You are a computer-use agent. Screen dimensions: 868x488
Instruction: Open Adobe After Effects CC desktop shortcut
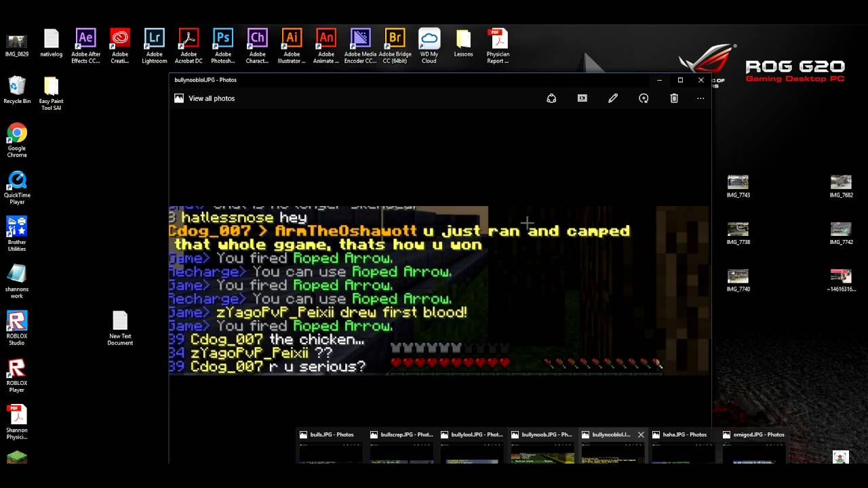pos(85,46)
